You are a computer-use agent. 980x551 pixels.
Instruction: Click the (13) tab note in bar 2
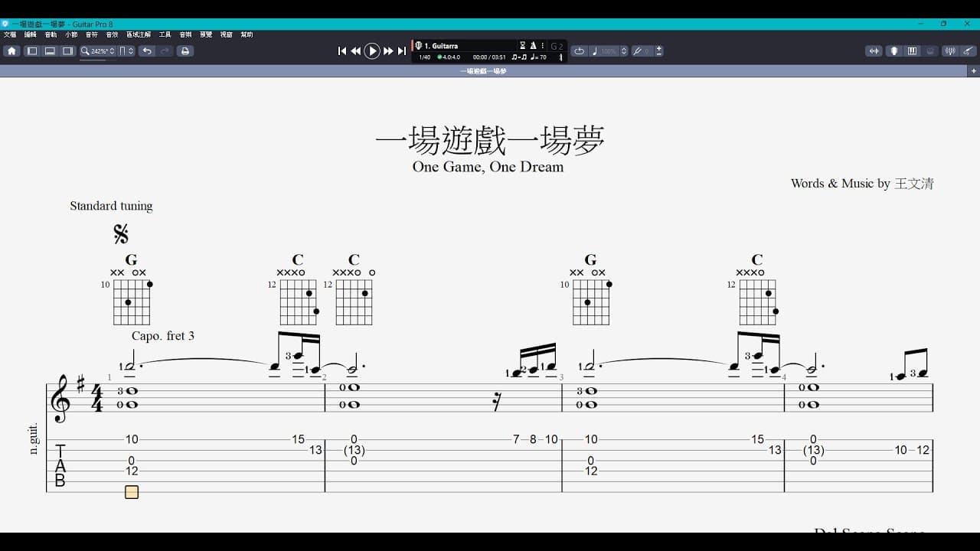[354, 450]
